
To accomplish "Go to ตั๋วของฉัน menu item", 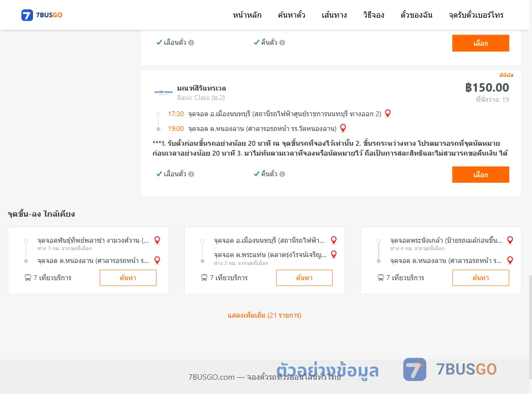I will (x=416, y=15).
